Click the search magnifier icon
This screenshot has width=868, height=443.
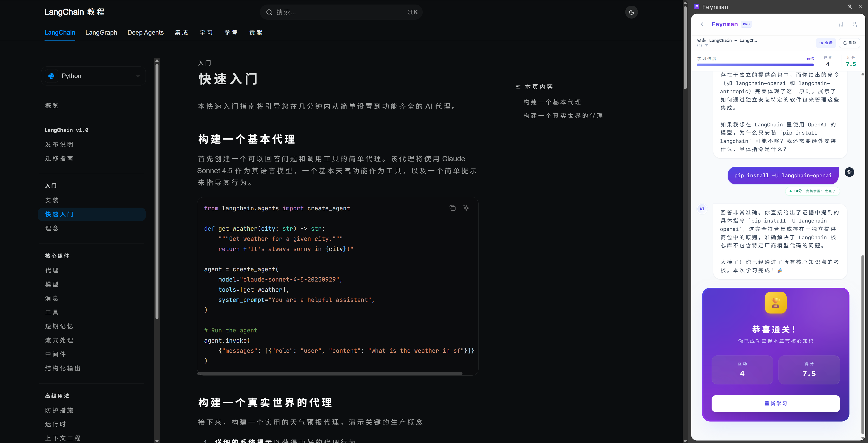pyautogui.click(x=269, y=12)
